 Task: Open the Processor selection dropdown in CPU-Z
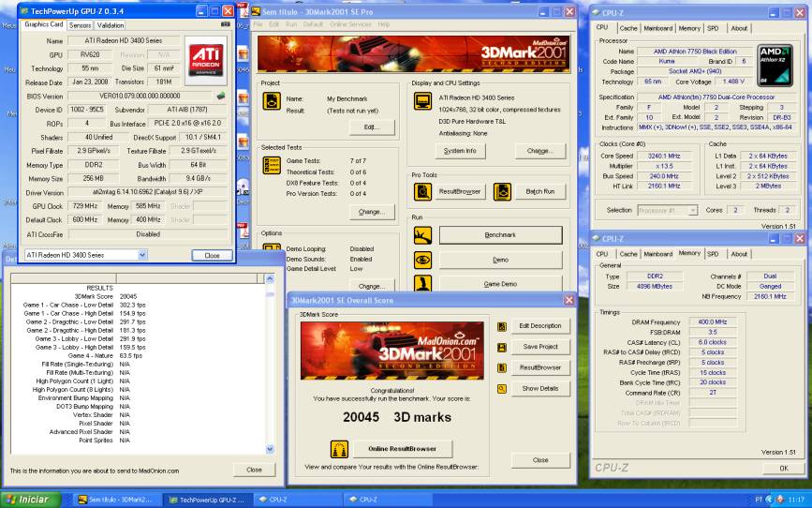coord(693,211)
